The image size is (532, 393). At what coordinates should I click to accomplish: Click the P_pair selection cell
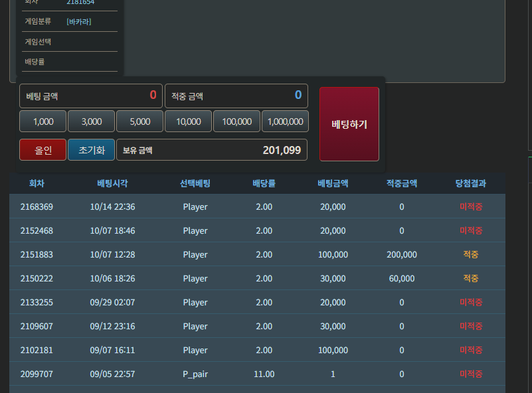coord(195,374)
